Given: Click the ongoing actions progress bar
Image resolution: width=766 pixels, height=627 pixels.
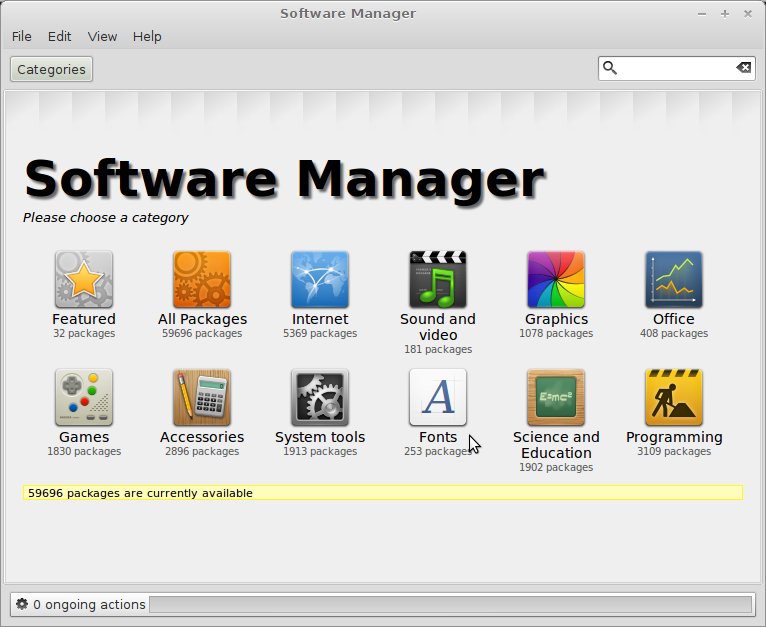Looking at the screenshot, I should (x=450, y=605).
